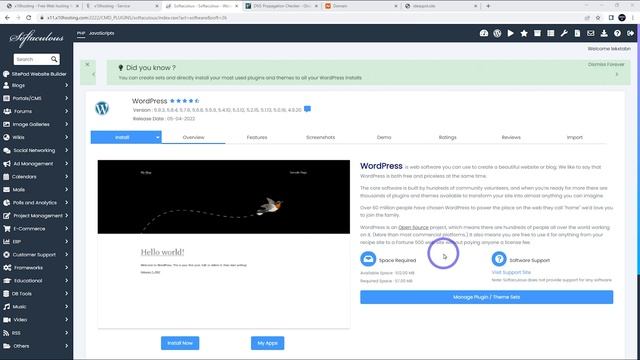Click the Software Support question icon
The height and width of the screenshot is (360, 640).
coord(499,259)
